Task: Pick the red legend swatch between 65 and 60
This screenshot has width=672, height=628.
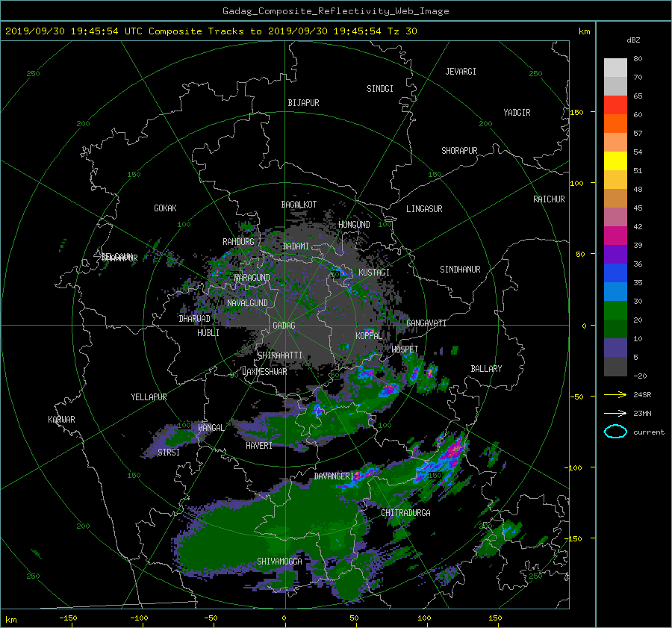Action: (x=615, y=105)
